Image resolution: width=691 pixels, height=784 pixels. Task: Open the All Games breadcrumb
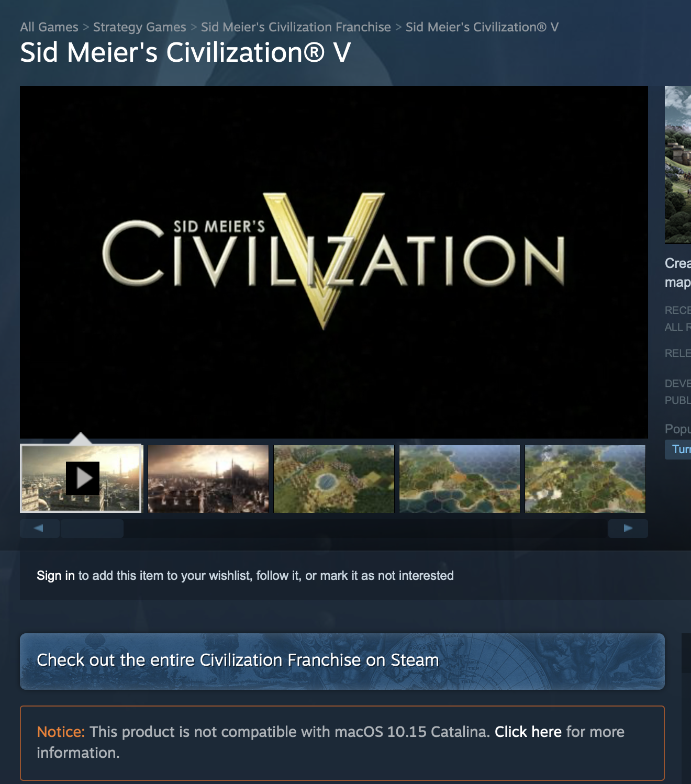coord(49,27)
